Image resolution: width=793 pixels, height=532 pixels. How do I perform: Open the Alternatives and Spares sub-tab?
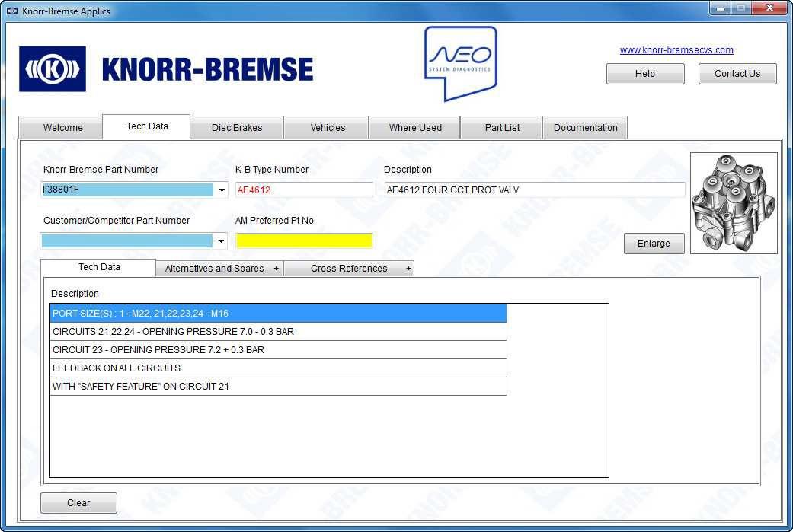(220, 268)
